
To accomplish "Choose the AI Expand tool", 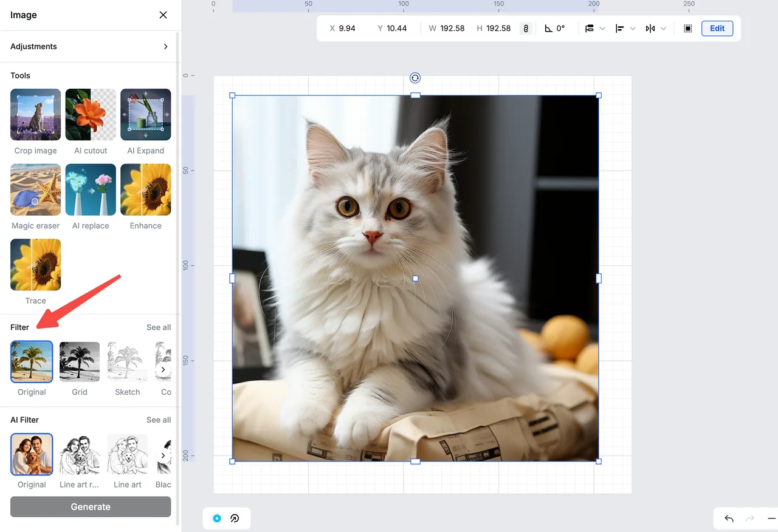I will coord(146,114).
